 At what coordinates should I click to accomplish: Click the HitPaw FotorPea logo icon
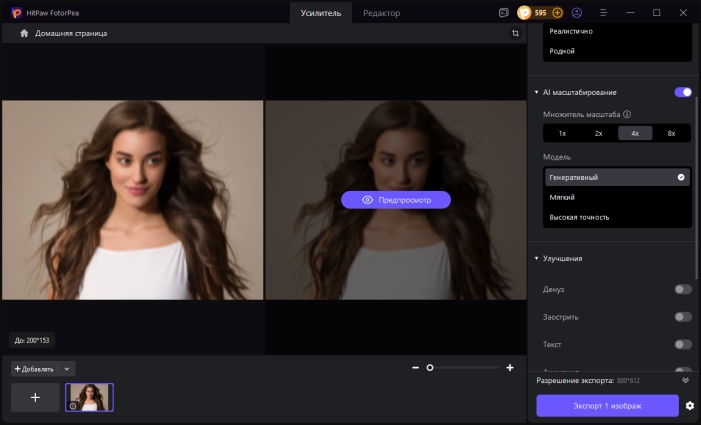(17, 13)
